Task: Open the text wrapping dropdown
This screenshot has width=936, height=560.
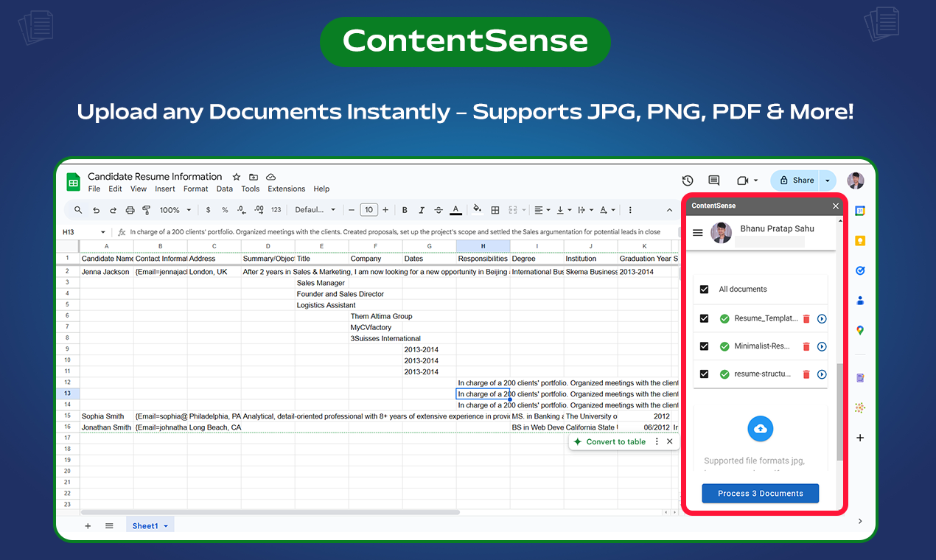Action: click(586, 210)
